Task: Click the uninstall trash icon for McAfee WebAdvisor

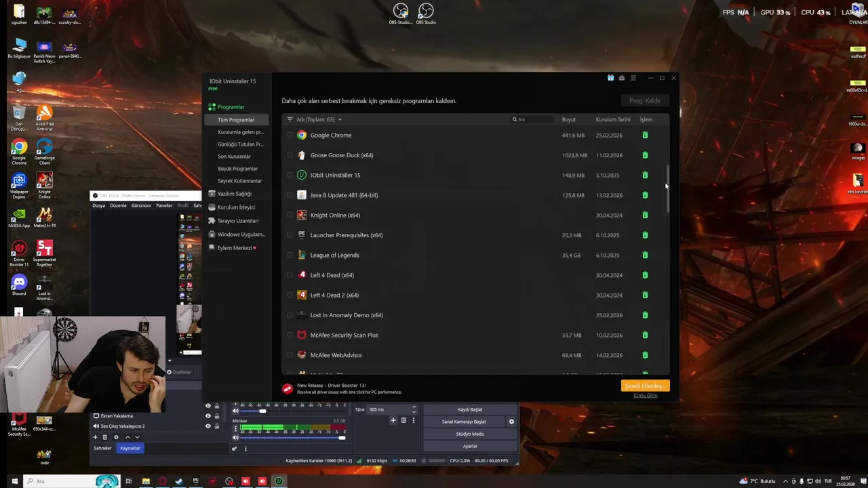Action: [x=645, y=355]
